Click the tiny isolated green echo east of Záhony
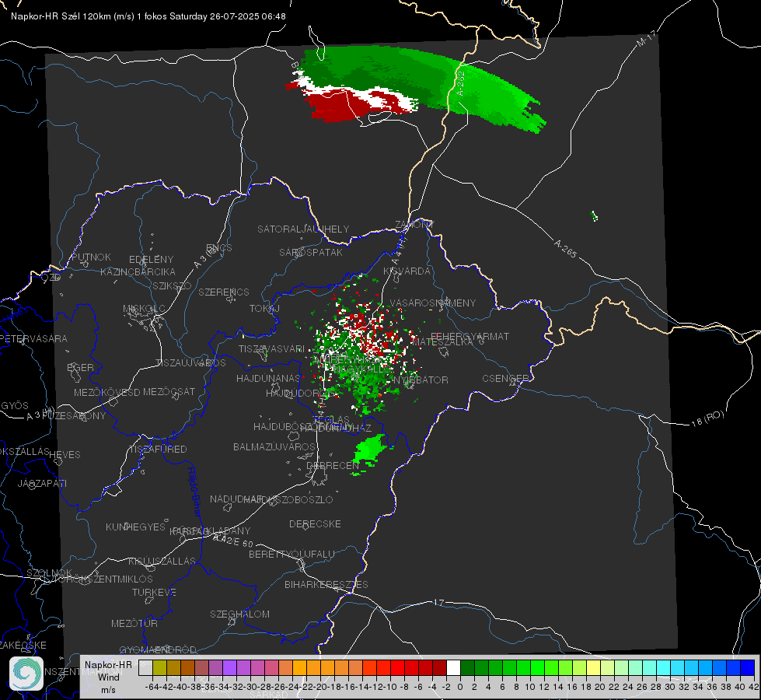Image resolution: width=761 pixels, height=700 pixels. point(594,215)
